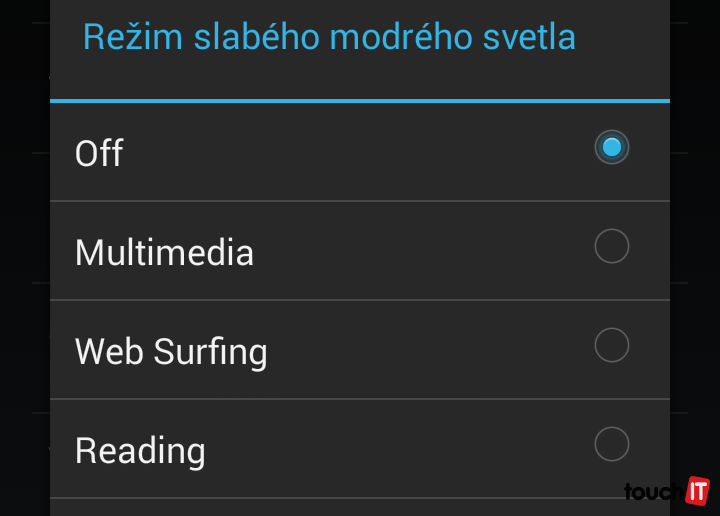Image resolution: width=720 pixels, height=516 pixels.
Task: Tap the Multimedia option label
Action: coord(164,252)
